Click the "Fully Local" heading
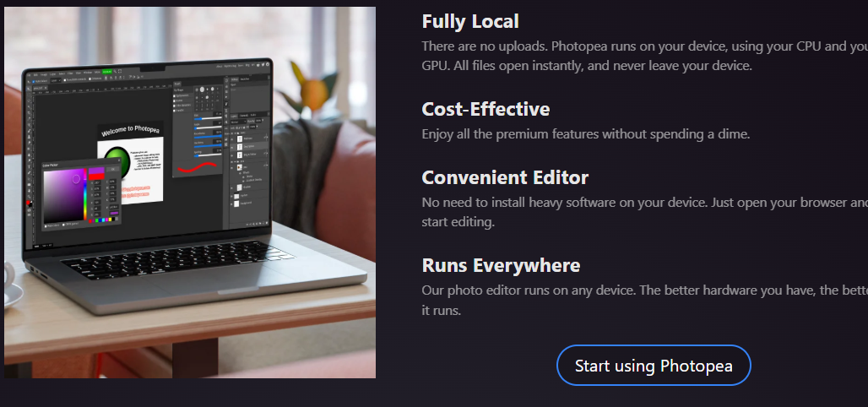Screen dimensions: 868x407 pos(470,22)
